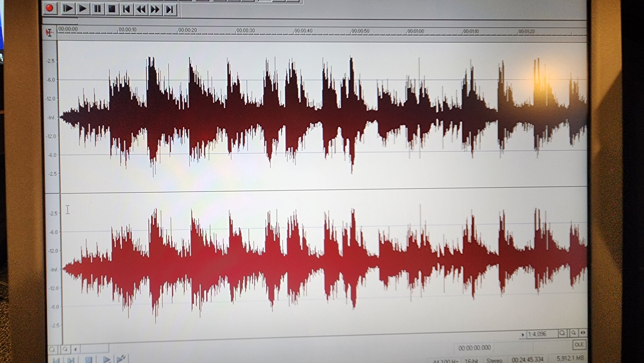Viewport: 644px width, 363px height.
Task: Click the Play as Sample button at the bottom
Action: point(121,359)
